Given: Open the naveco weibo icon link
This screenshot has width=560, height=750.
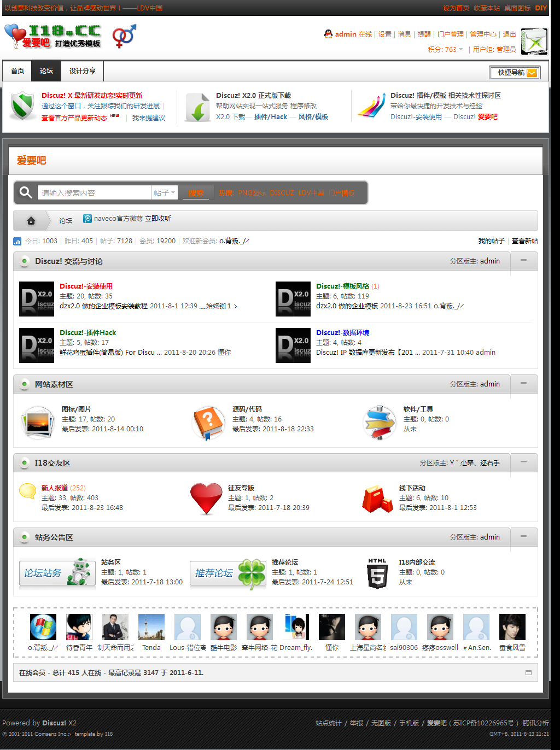Looking at the screenshot, I should click(x=87, y=219).
